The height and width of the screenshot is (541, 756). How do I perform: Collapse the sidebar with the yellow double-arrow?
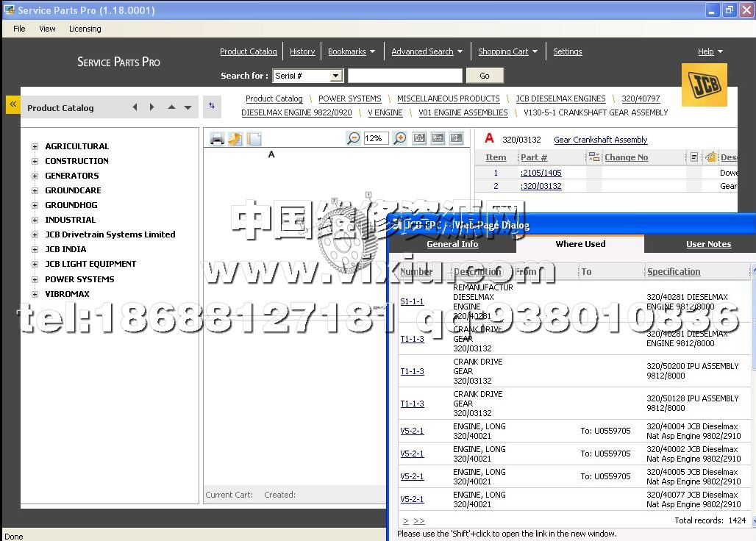coord(13,104)
